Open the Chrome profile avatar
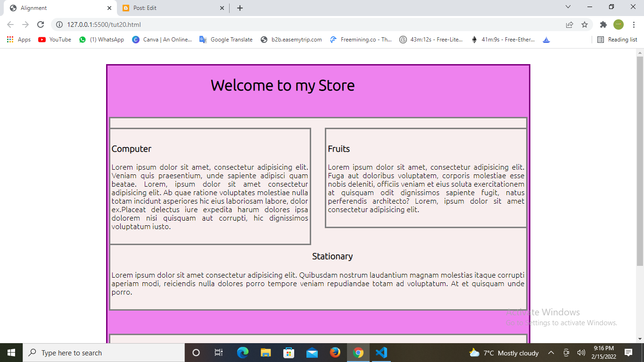The image size is (644, 362). 619,25
